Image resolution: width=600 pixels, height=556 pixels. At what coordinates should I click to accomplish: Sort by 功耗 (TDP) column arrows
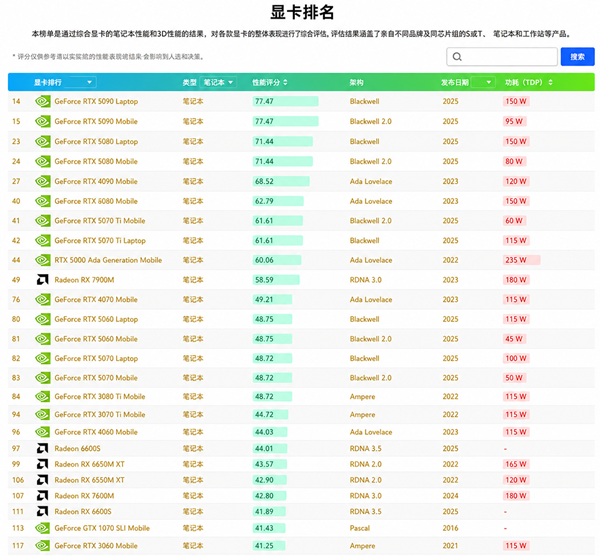click(550, 82)
